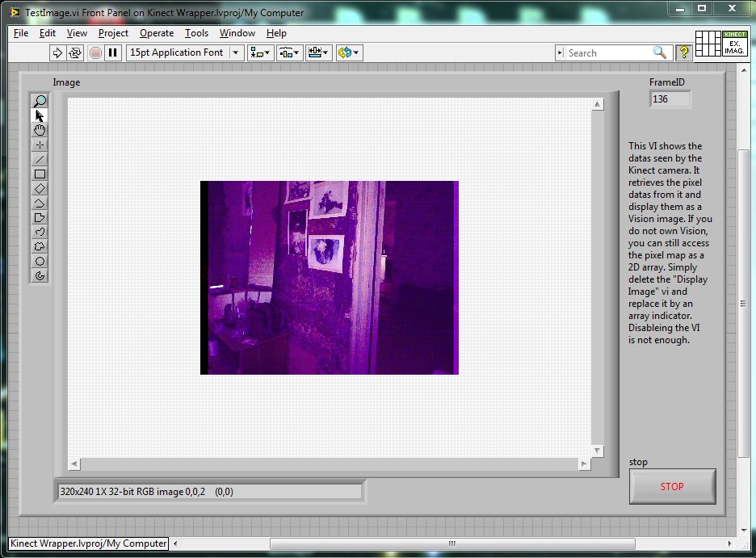This screenshot has height=558, width=756.
Task: Select the Point tool
Action: pyautogui.click(x=40, y=145)
